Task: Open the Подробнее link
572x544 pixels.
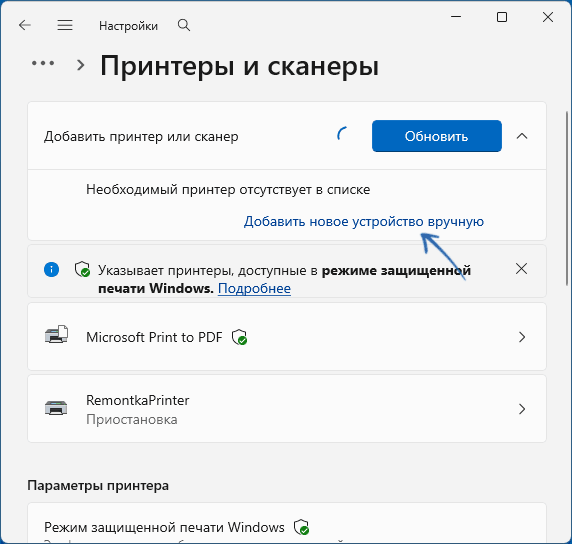Action: pyautogui.click(x=254, y=288)
